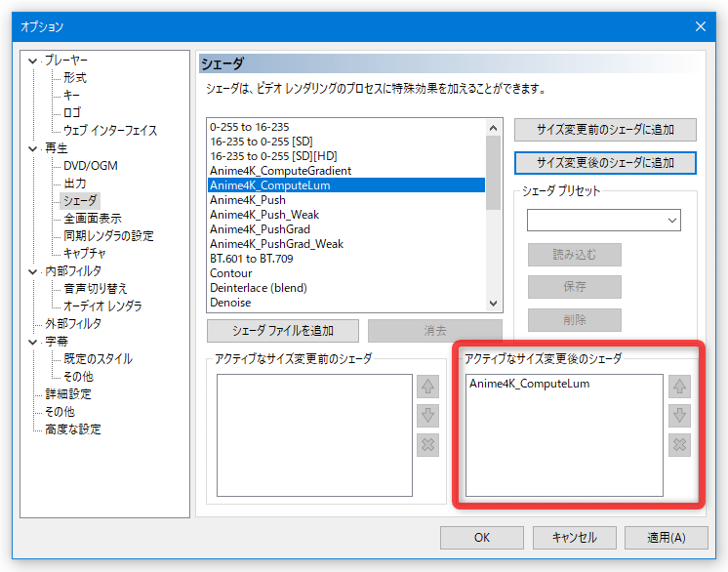Select キー in the options tree

71,96
